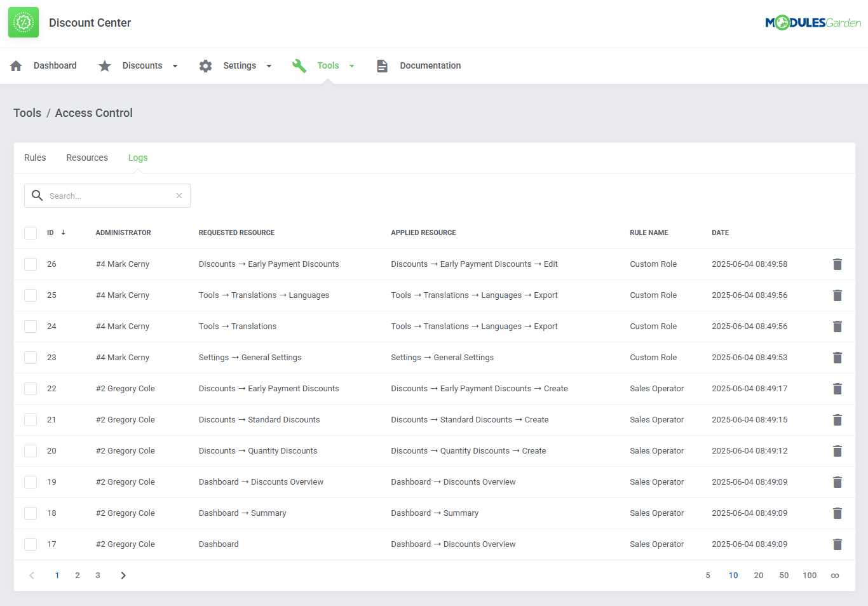Tick the checkbox beside log entry 19

click(x=30, y=481)
